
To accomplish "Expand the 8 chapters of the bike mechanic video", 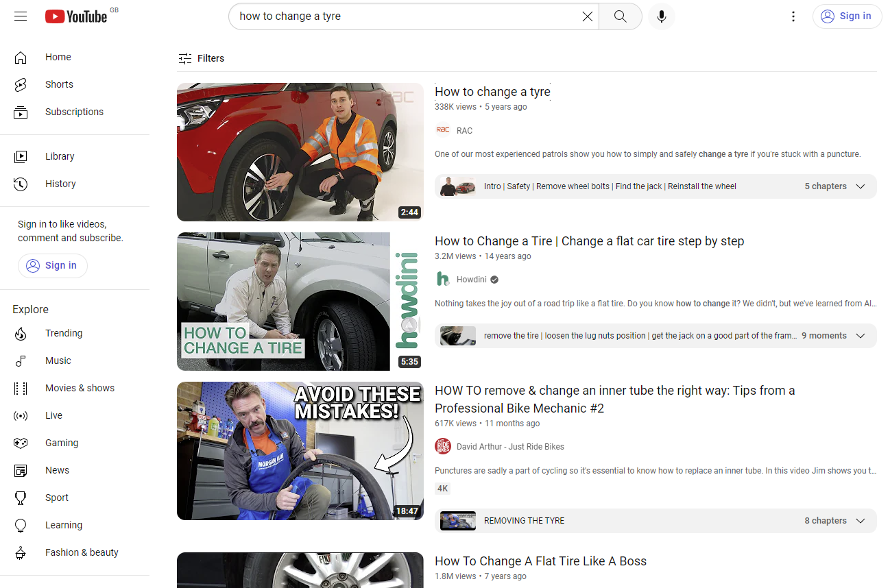I will 861,520.
